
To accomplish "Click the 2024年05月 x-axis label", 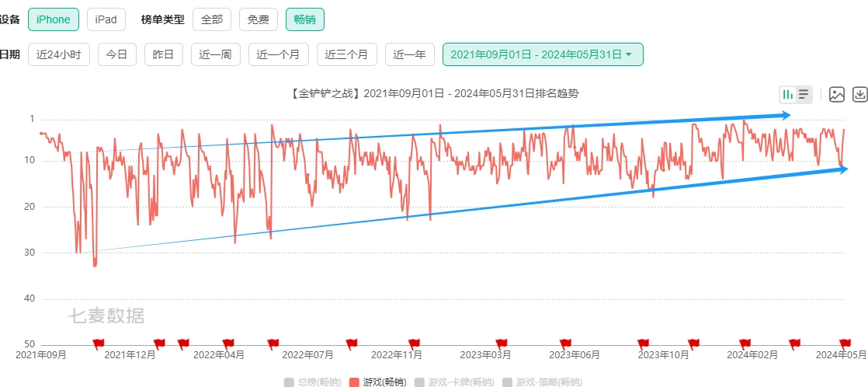I will [x=842, y=355].
